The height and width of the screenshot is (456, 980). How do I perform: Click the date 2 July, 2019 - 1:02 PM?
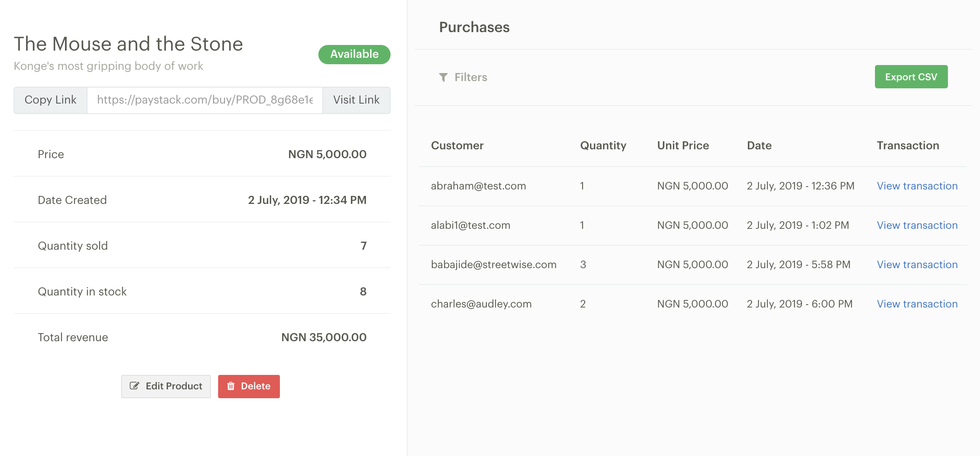(x=798, y=225)
